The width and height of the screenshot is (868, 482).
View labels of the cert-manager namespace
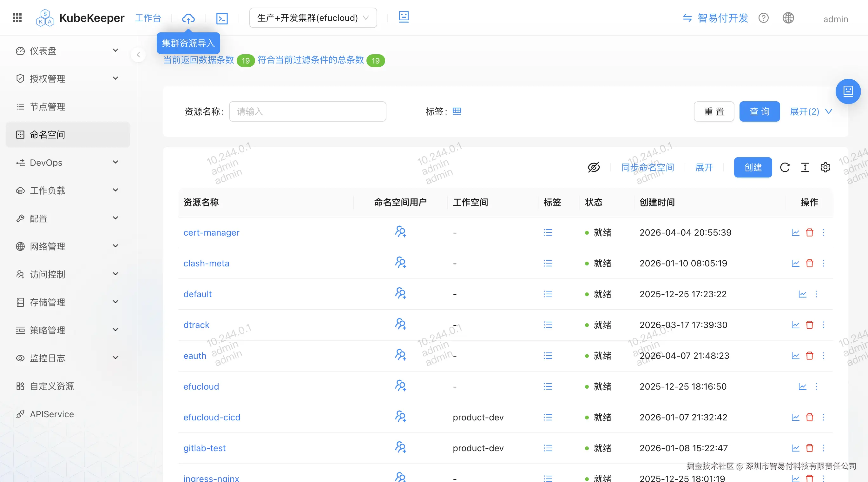point(548,232)
